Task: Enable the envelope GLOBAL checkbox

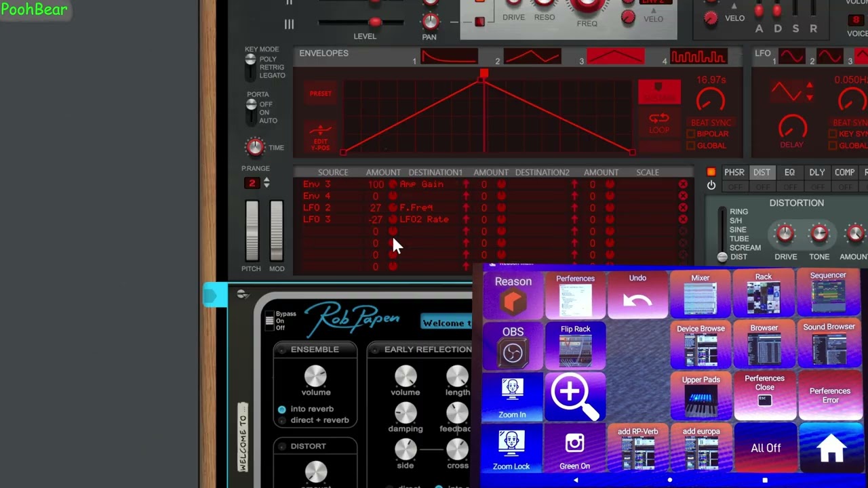Action: tap(691, 146)
